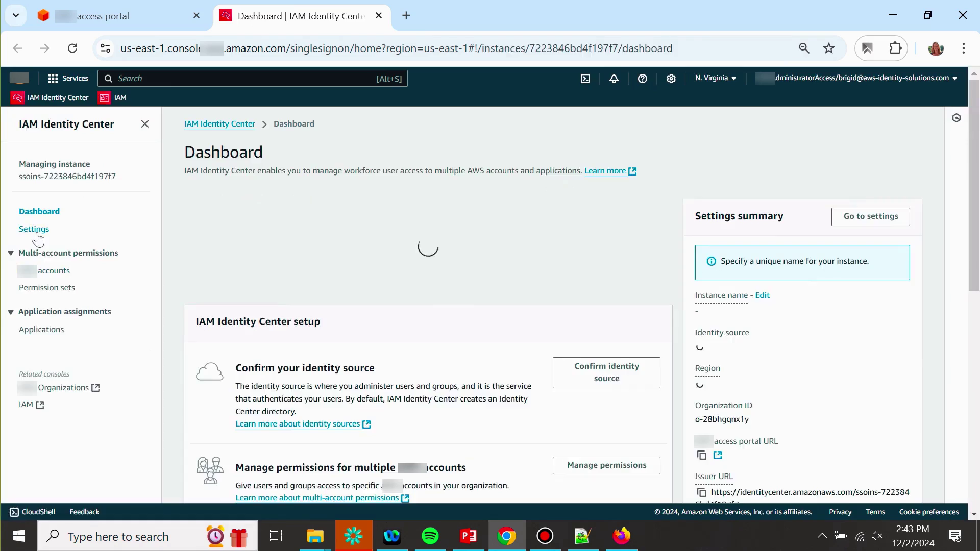Open Task View on the taskbar
The image size is (980, 551).
click(x=276, y=536)
